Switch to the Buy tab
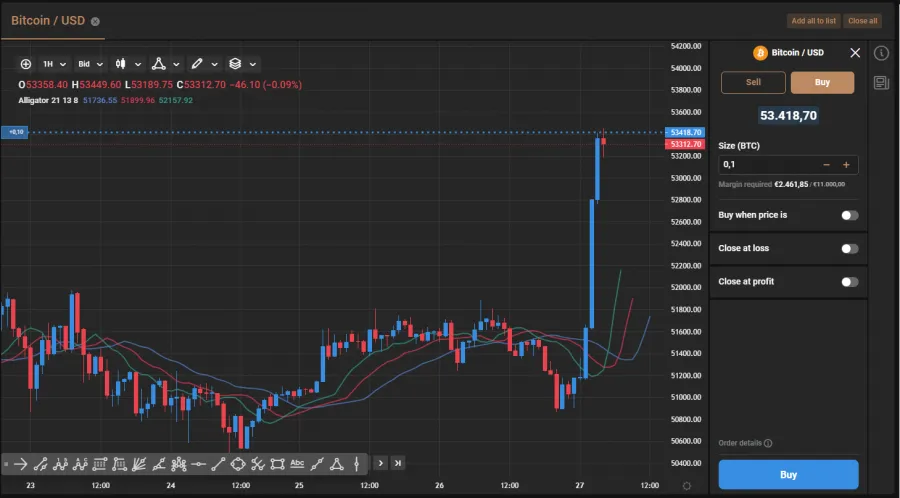Image resolution: width=900 pixels, height=498 pixels. click(x=822, y=82)
